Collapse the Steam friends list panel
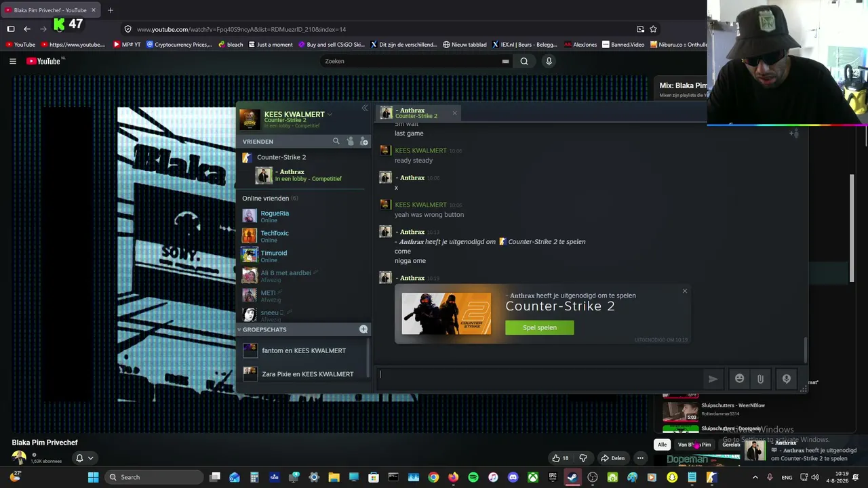This screenshot has height=488, width=868. [365, 108]
